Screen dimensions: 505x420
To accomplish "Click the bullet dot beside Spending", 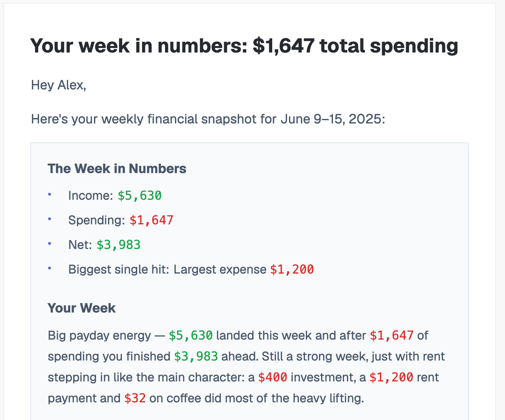I will (50, 219).
